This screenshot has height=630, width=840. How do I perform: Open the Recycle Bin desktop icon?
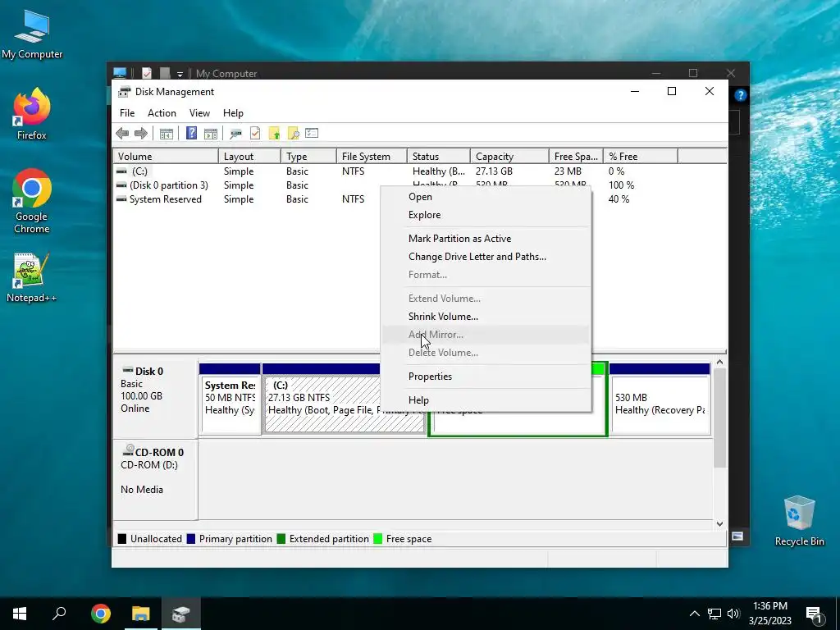(799, 521)
